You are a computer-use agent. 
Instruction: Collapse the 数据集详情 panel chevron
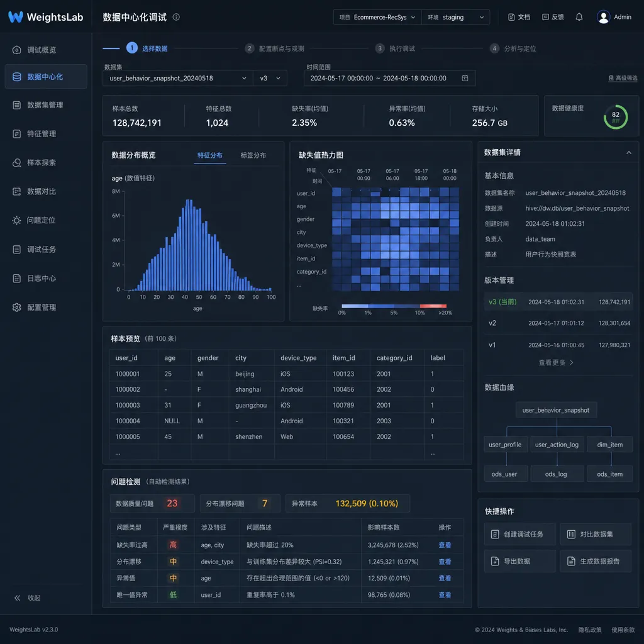coord(628,152)
